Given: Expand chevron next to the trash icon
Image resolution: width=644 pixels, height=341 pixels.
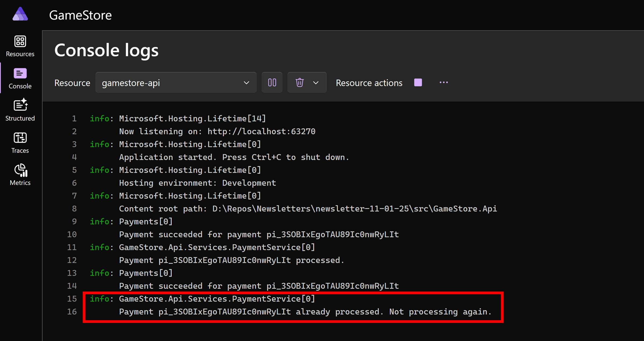Looking at the screenshot, I should (316, 83).
